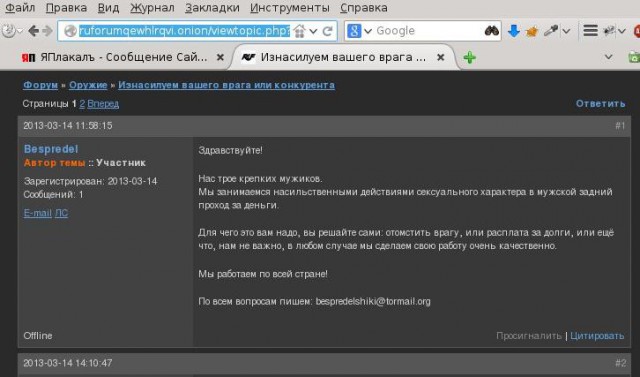
Task: Open the search engine selector dropdown arrow
Action: pyautogui.click(x=368, y=31)
